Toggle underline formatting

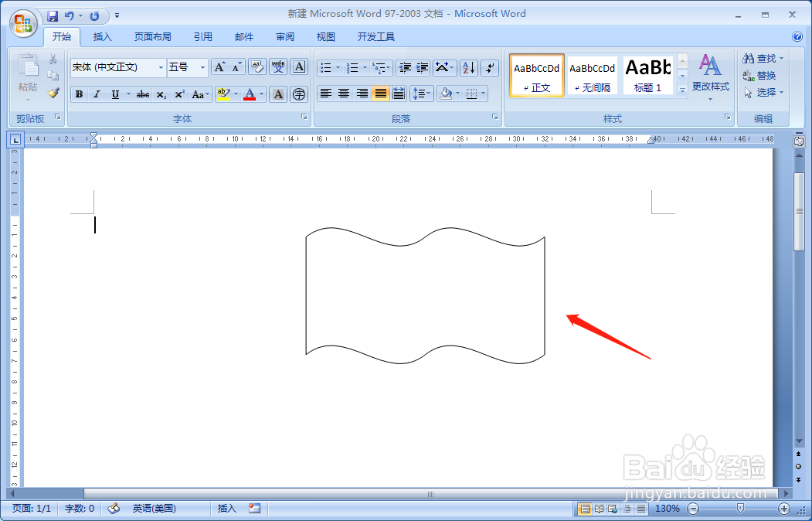pos(115,94)
